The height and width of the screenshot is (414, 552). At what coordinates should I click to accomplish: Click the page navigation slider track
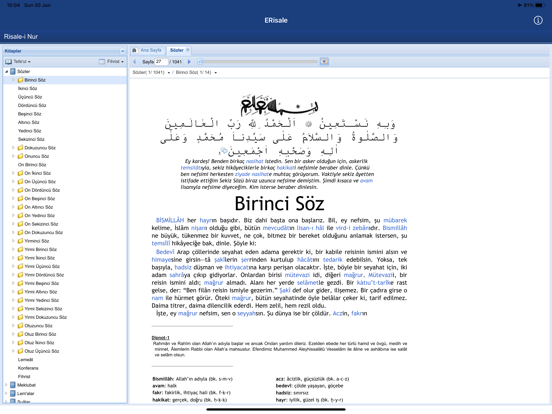258,62
